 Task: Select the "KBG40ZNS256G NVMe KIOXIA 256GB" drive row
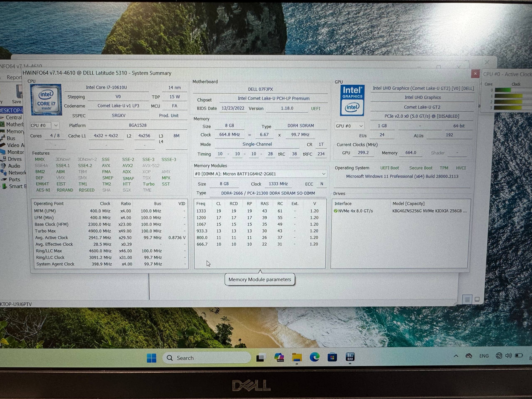(400, 211)
